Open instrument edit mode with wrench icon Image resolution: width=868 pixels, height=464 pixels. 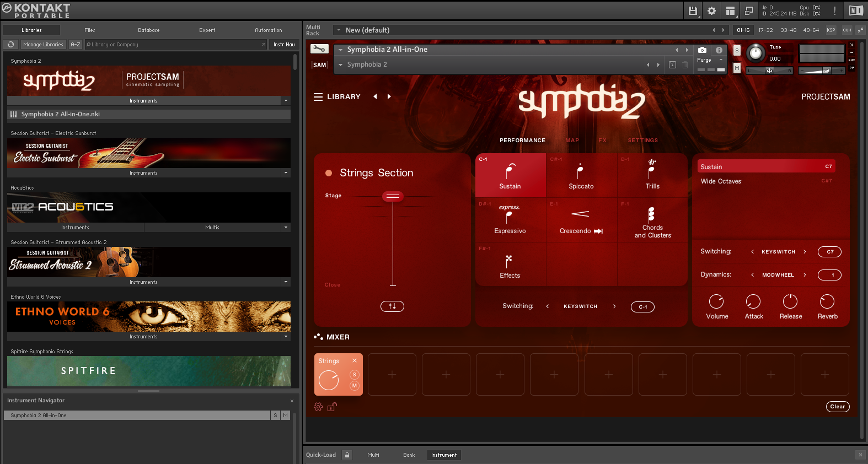pos(319,49)
